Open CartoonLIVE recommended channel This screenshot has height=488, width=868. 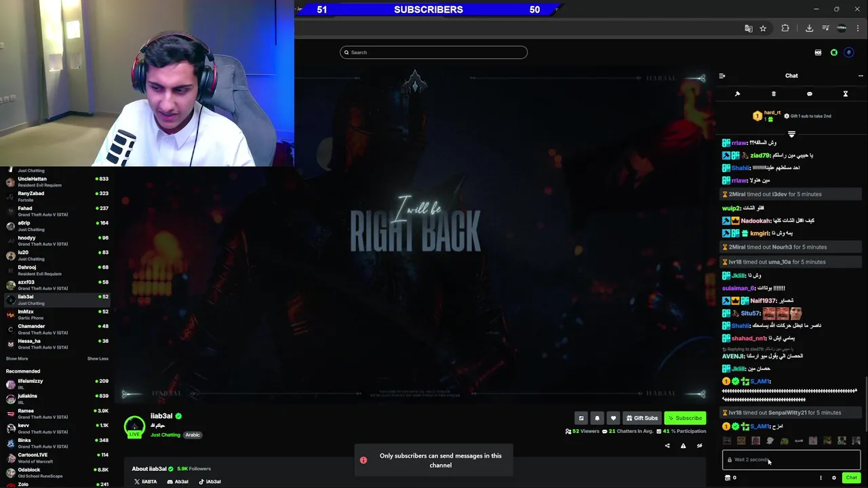pyautogui.click(x=57, y=457)
